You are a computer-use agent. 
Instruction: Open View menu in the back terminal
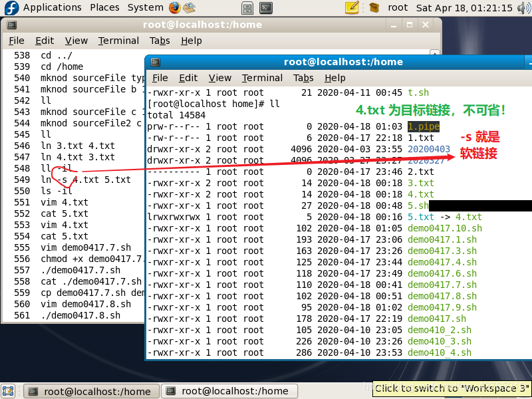click(x=76, y=41)
